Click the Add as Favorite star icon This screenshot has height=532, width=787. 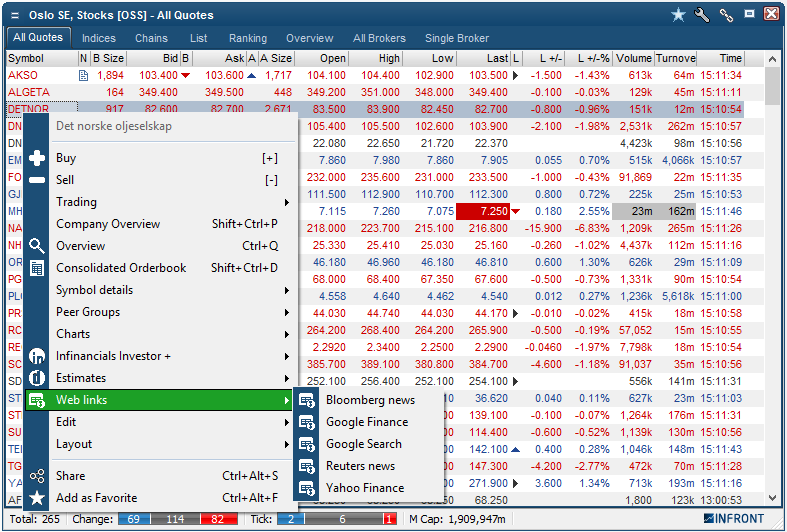[37, 498]
